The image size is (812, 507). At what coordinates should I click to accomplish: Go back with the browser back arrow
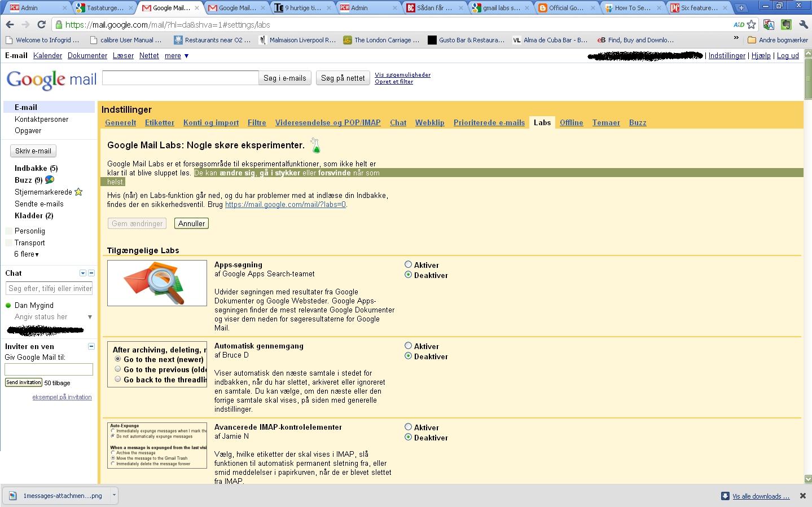pyautogui.click(x=10, y=25)
